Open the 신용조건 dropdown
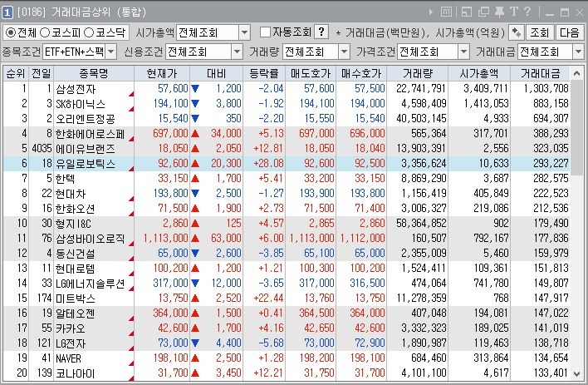 [x=237, y=52]
